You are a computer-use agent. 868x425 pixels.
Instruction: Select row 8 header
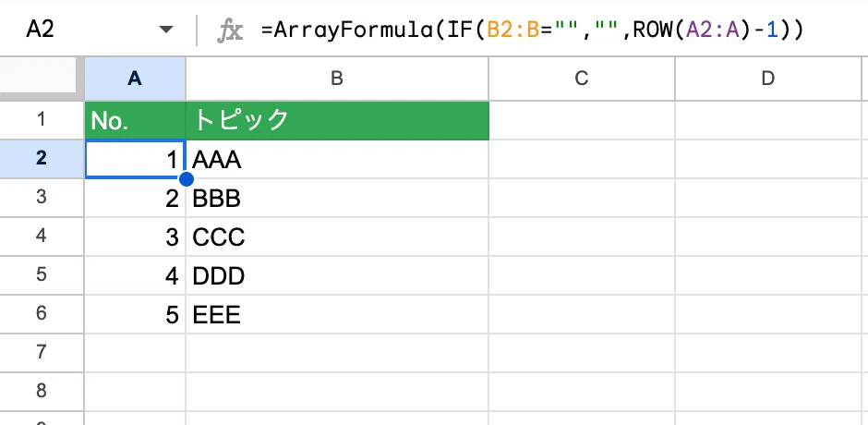click(42, 392)
